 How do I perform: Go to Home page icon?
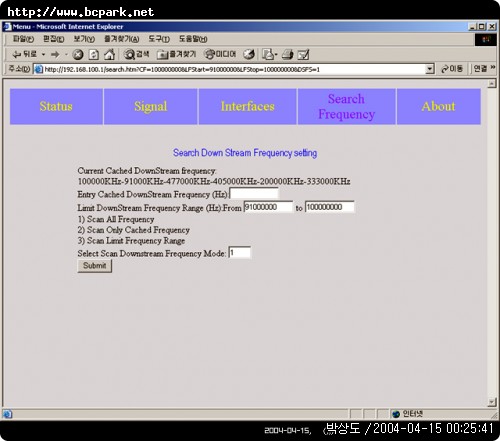(109, 54)
